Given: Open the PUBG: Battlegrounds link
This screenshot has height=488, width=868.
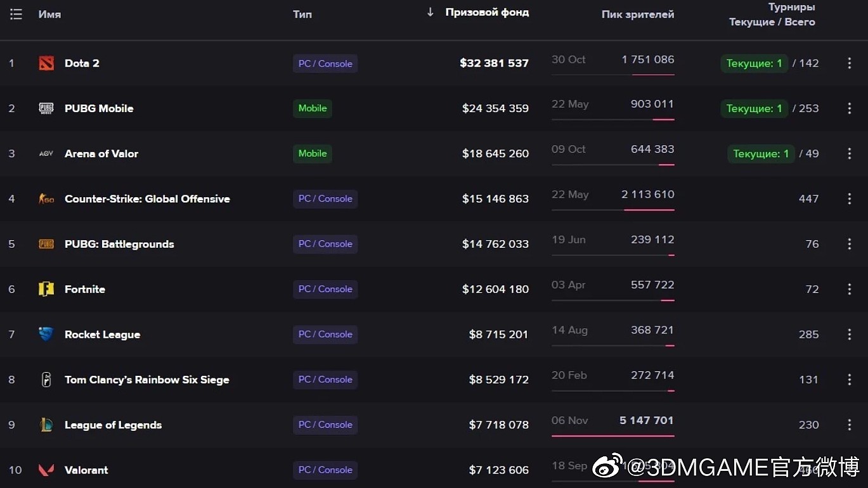Looking at the screenshot, I should point(119,244).
